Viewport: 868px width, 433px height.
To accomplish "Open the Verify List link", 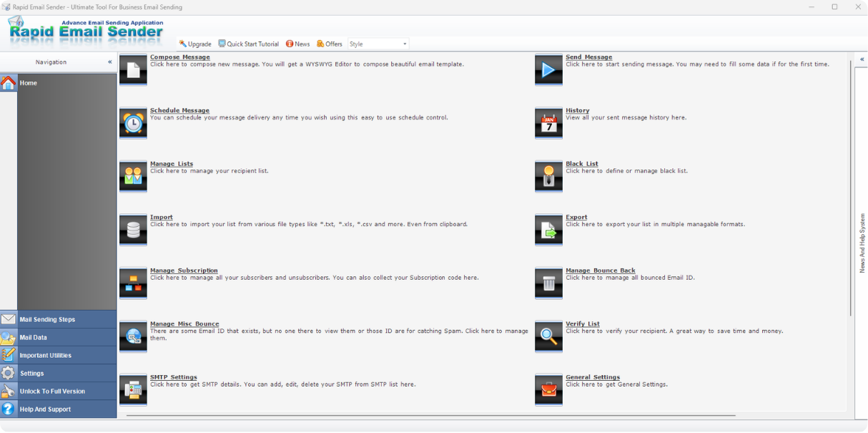I will [x=583, y=323].
